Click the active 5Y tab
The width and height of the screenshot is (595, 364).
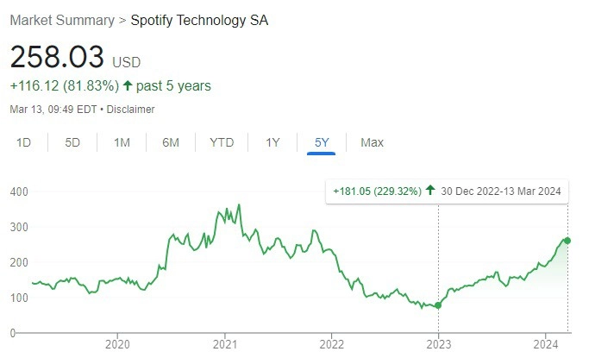321,142
